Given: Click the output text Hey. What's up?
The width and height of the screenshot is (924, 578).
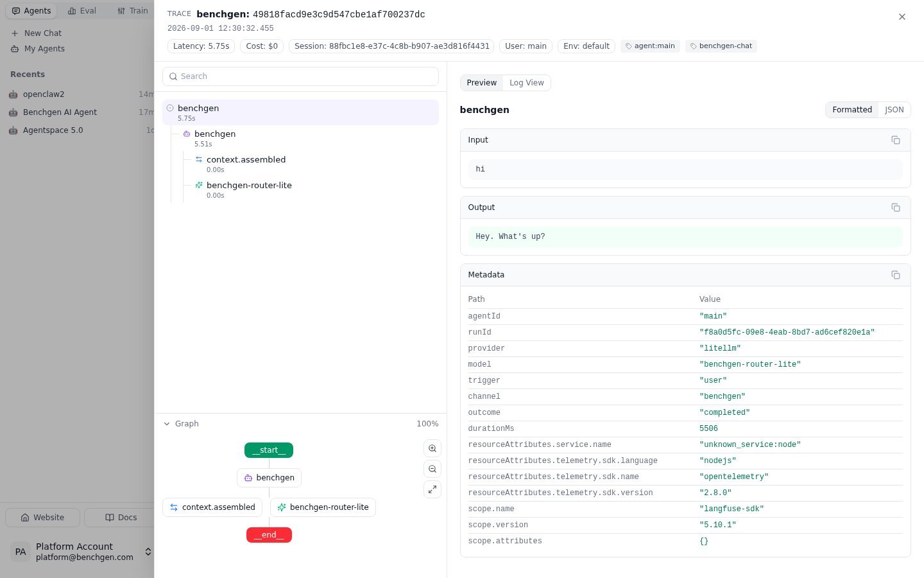Looking at the screenshot, I should (510, 237).
